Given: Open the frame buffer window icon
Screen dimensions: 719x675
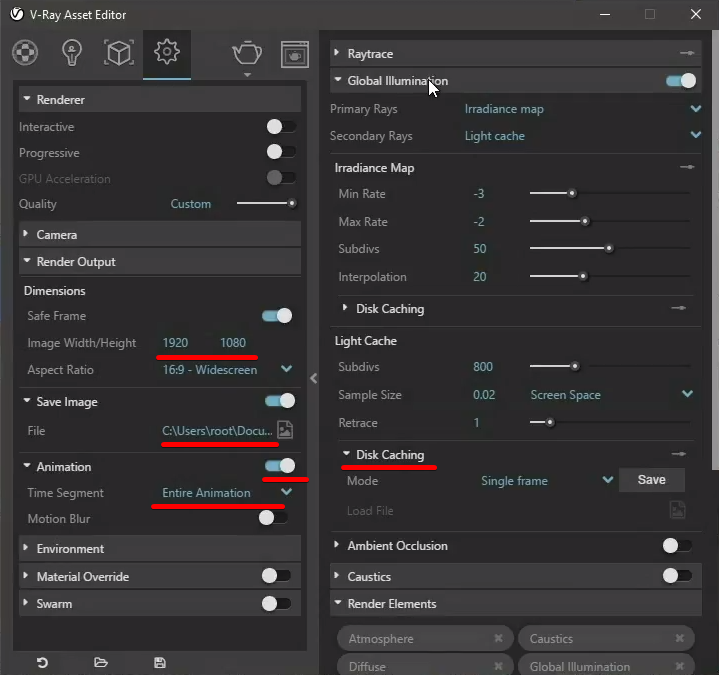Looking at the screenshot, I should pyautogui.click(x=294, y=53).
